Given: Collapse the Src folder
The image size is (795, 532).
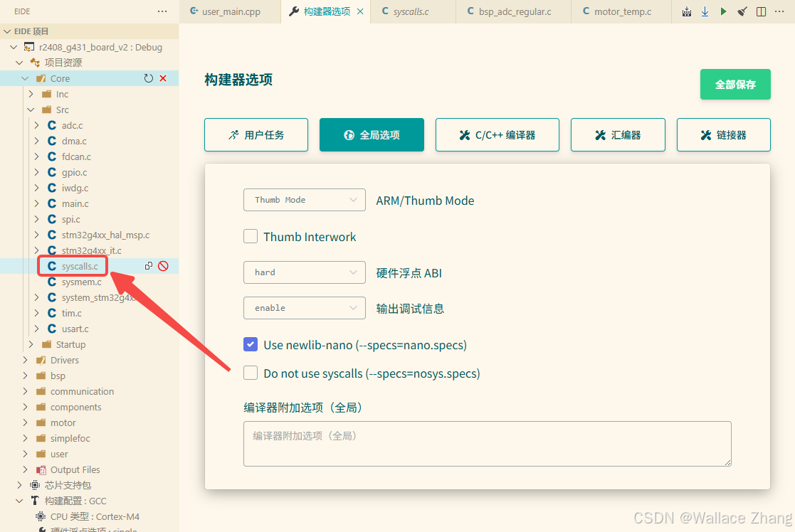Looking at the screenshot, I should 31,110.
